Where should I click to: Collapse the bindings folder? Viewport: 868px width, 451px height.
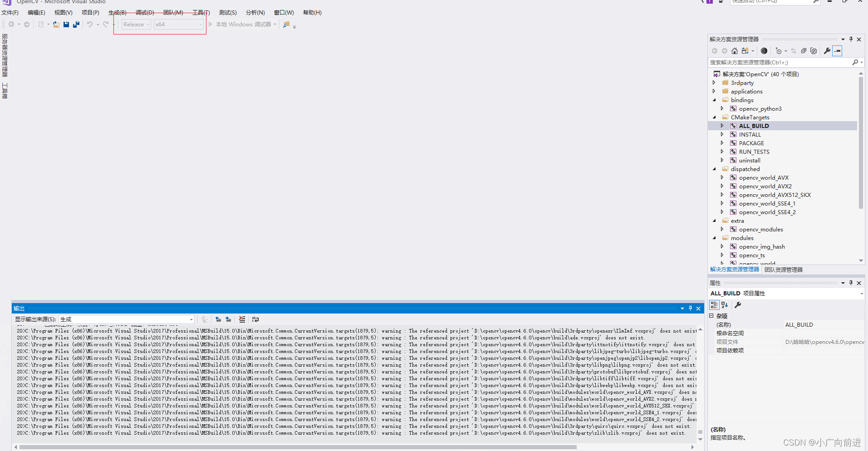[x=714, y=100]
